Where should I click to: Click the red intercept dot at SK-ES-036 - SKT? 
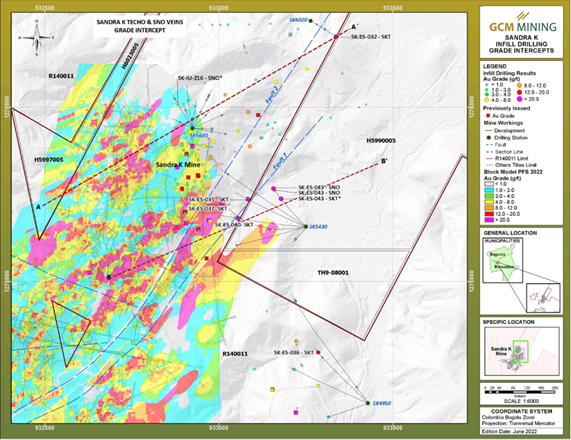(318, 353)
